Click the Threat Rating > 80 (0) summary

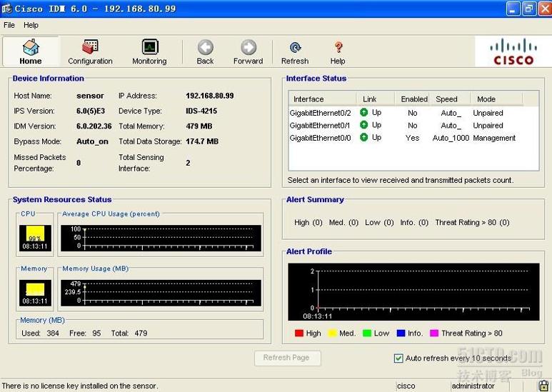pyautogui.click(x=472, y=222)
